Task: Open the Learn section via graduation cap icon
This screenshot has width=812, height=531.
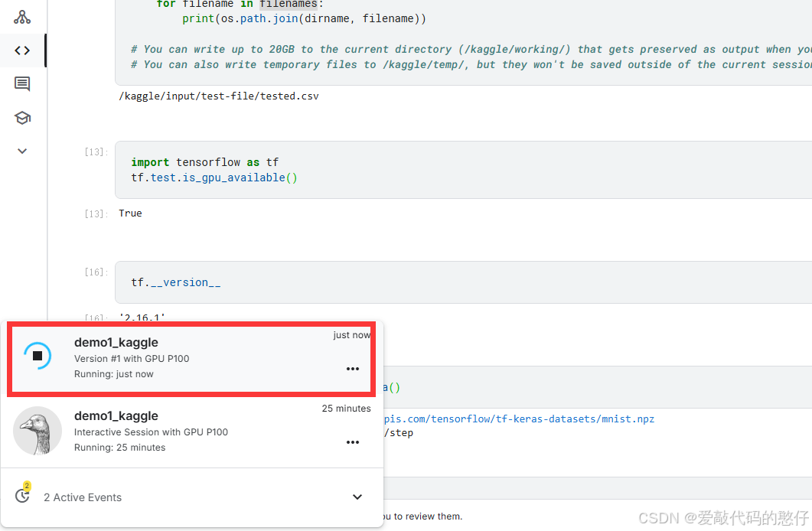Action: [22, 118]
